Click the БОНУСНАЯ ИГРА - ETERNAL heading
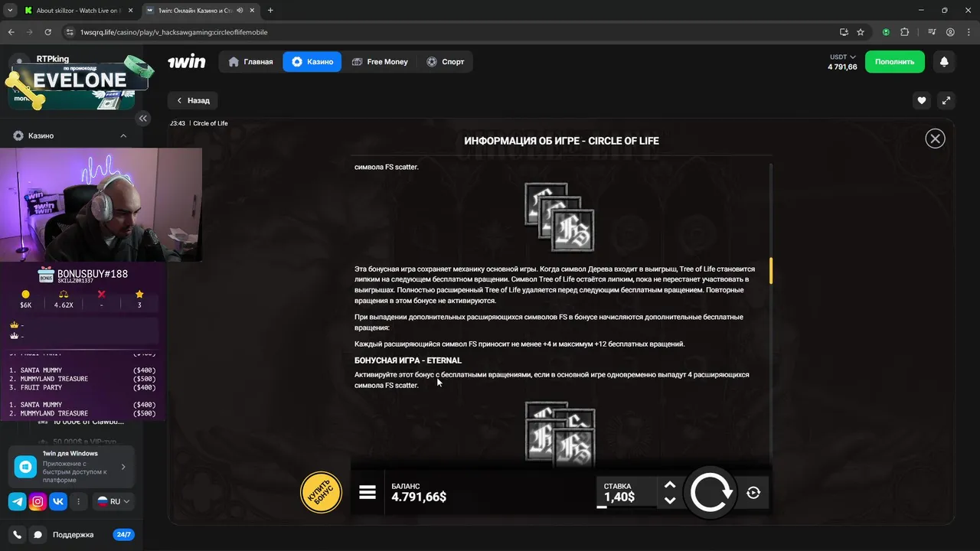The height and width of the screenshot is (551, 980). (x=408, y=360)
